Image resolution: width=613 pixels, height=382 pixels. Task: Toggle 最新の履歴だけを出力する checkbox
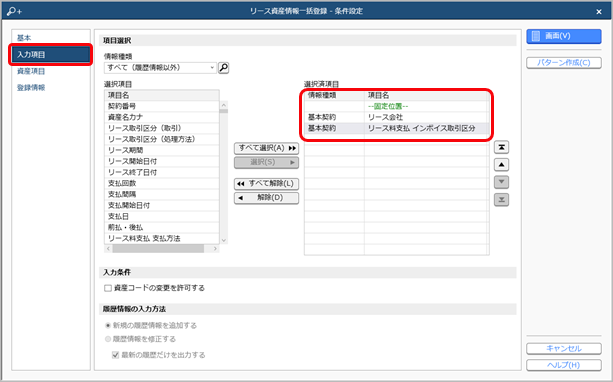115,355
